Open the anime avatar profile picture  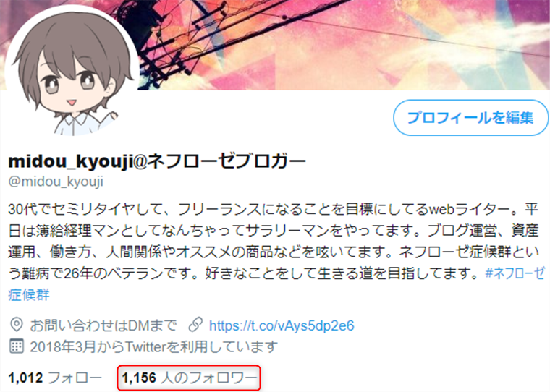tap(72, 72)
